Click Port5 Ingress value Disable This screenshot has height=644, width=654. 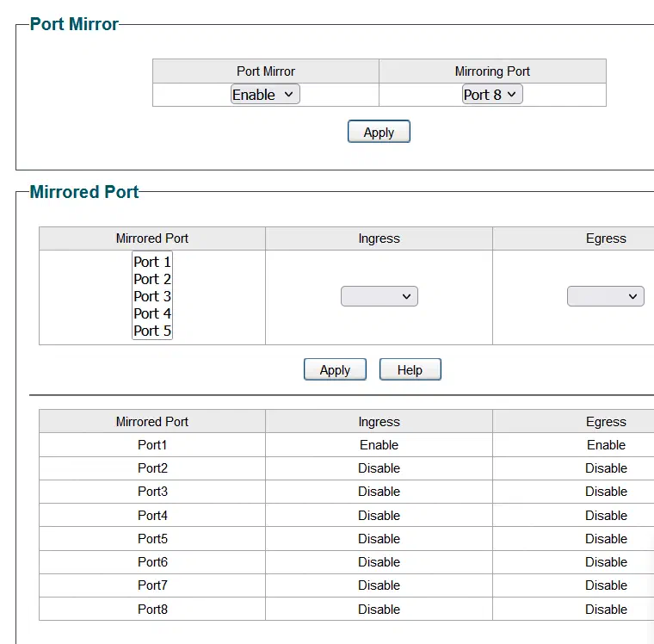click(379, 539)
